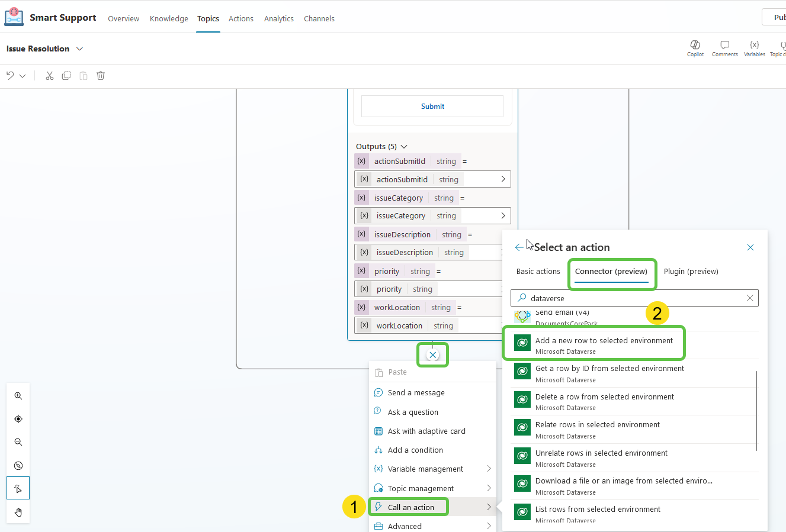Switch to the Plugin (preview) tab
The image size is (786, 532).
coord(691,271)
